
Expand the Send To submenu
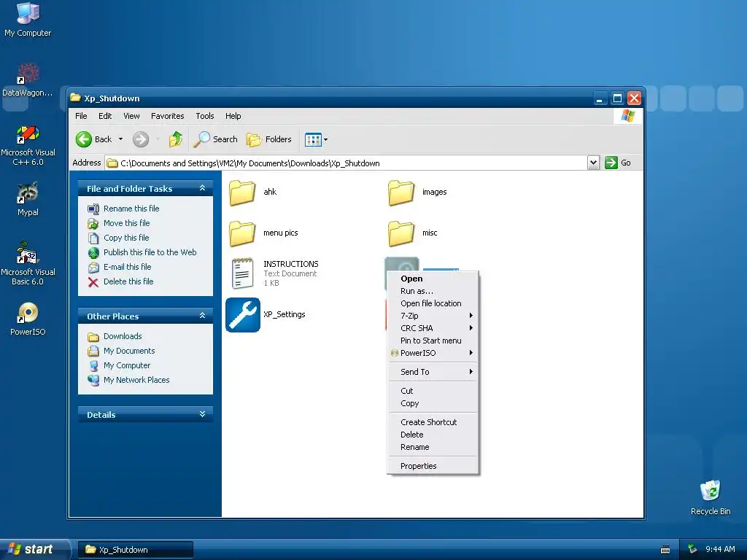(x=433, y=372)
